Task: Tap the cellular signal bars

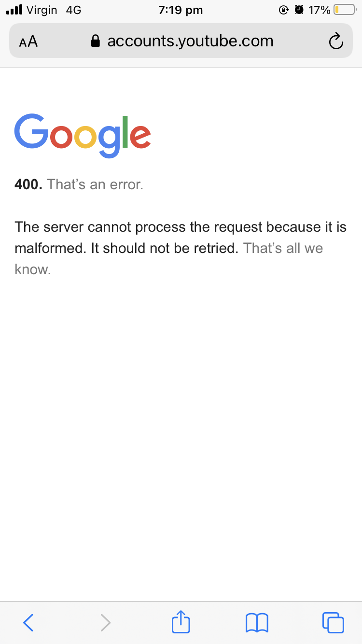Action: 15,10
